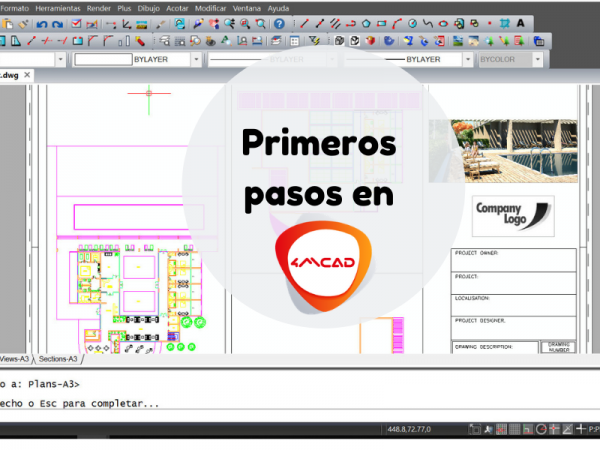Click the PROJECT OWNER title block field

click(514, 260)
